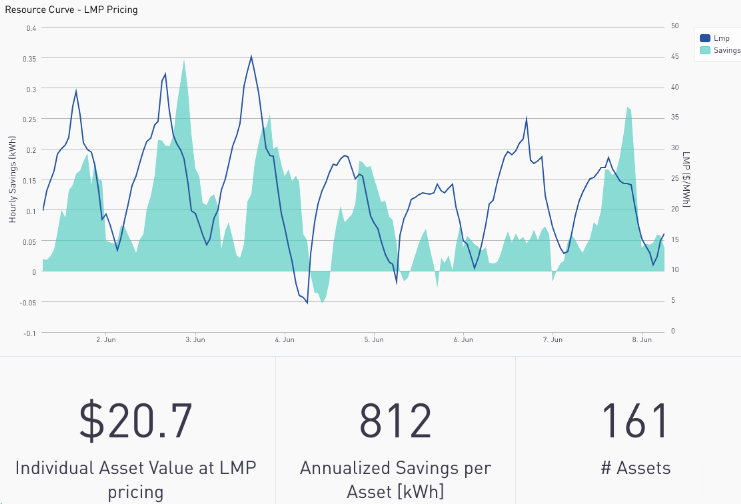Select the 3. Jun x-axis label
Screen dimensions: 741x504
coord(195,340)
